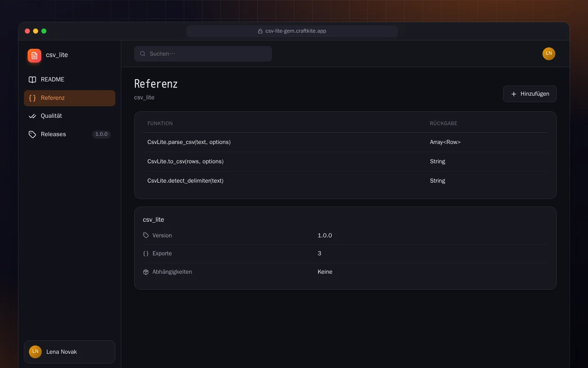Click the Referenz page heading
The height and width of the screenshot is (368, 588).
click(156, 84)
